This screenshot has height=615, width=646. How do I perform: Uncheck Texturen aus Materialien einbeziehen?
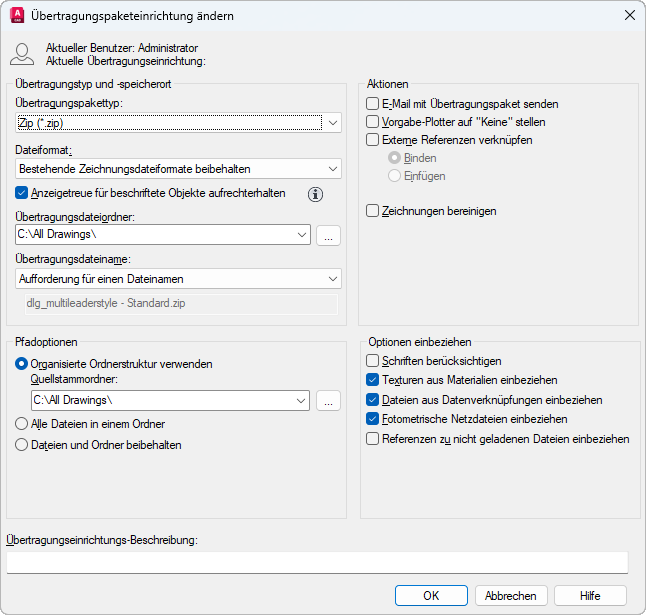[373, 380]
